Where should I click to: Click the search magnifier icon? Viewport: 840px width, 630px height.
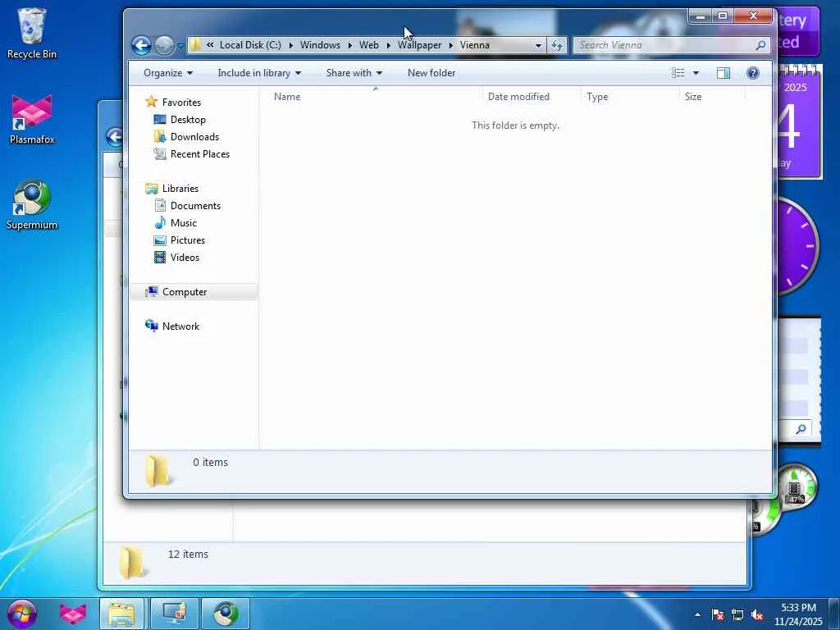(760, 46)
